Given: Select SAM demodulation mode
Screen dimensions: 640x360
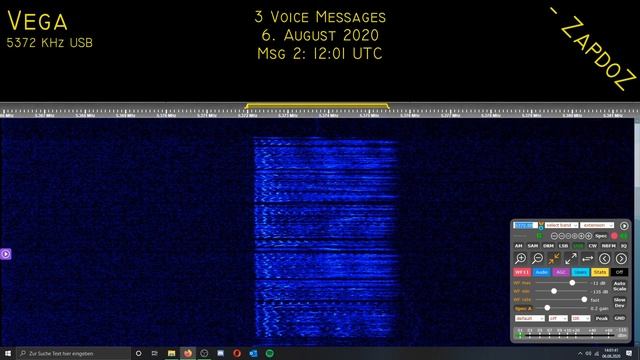Looking at the screenshot, I should pyautogui.click(x=533, y=246).
